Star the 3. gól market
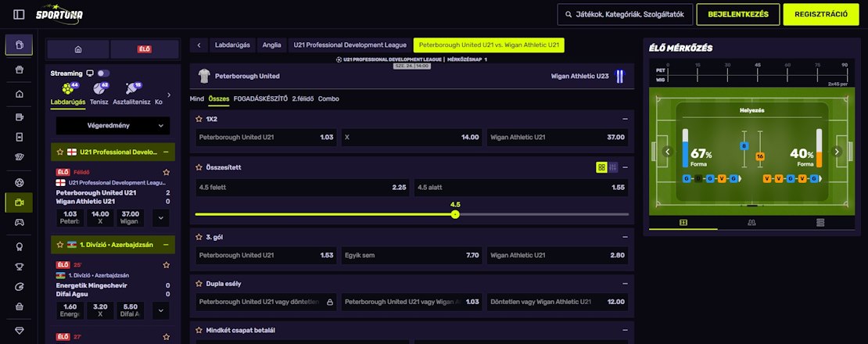This screenshot has height=344, width=868. pyautogui.click(x=199, y=237)
